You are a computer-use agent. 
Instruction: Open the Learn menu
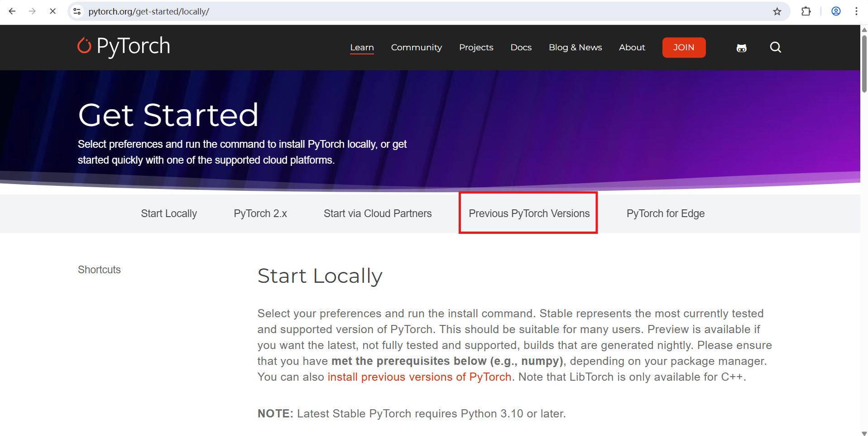[x=362, y=48]
